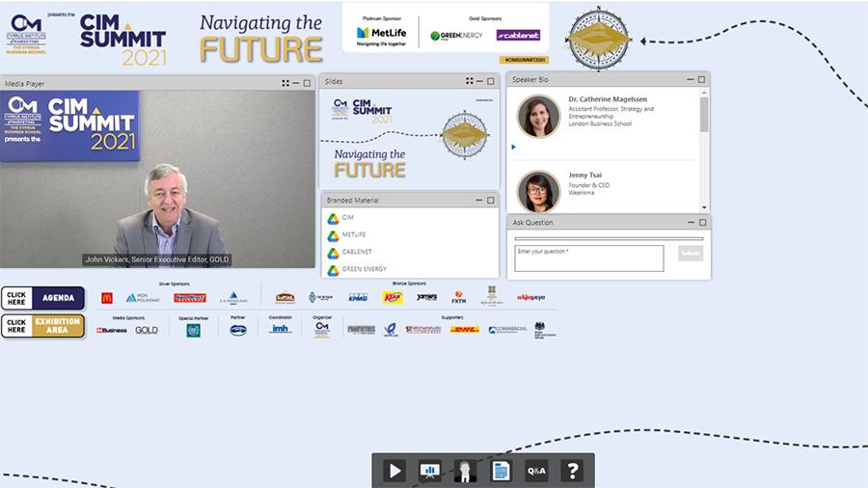The image size is (868, 488).
Task: Click the DHL supporter logo
Action: 465,330
